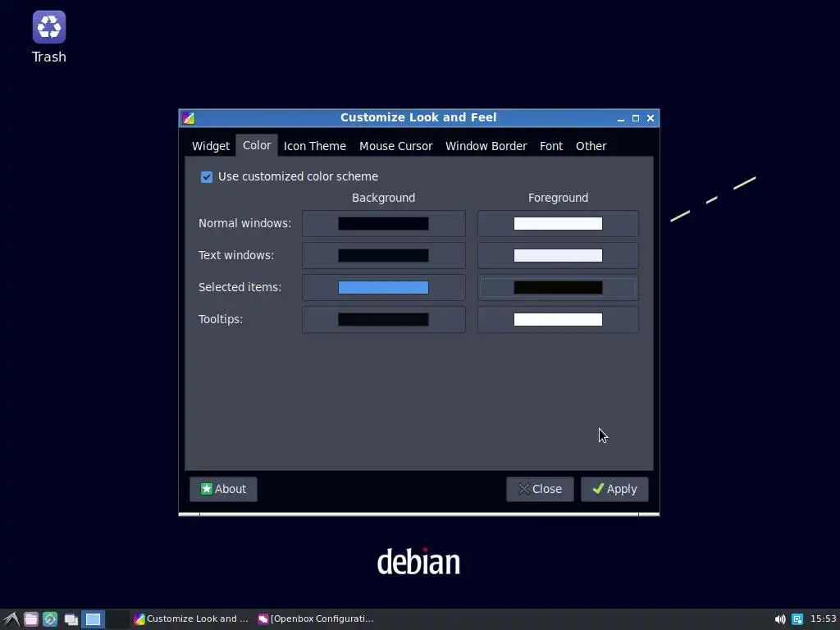Click the LXDE start menu icon
Screen dimensions: 840x630
coord(11,619)
